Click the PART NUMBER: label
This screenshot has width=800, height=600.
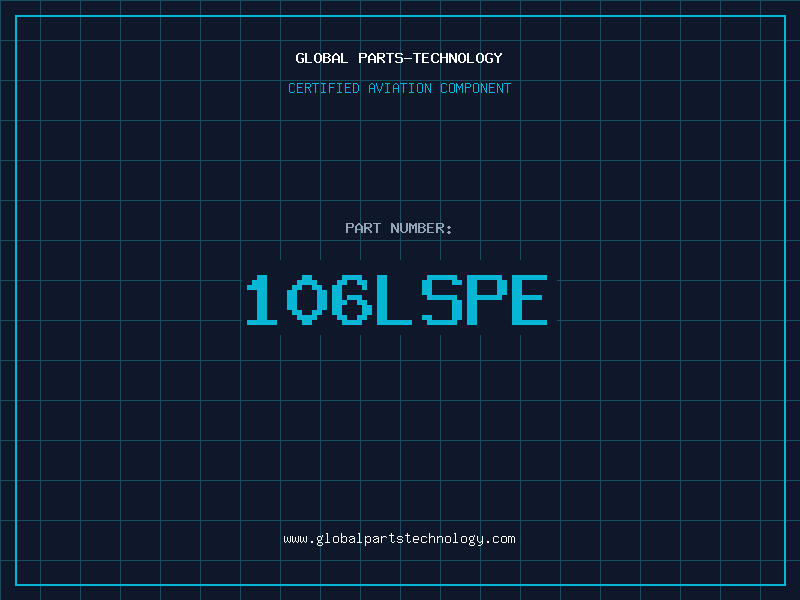(399, 228)
